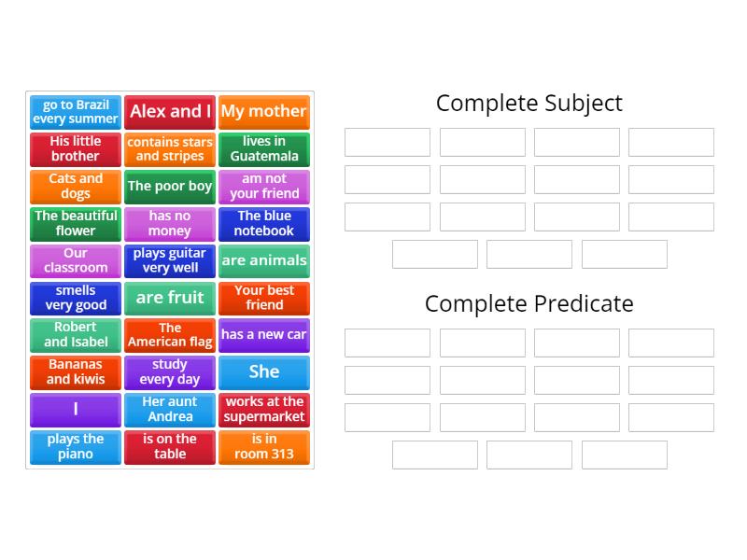
Task: Select the 'Bananas and kiwis' tile
Action: [x=76, y=372]
